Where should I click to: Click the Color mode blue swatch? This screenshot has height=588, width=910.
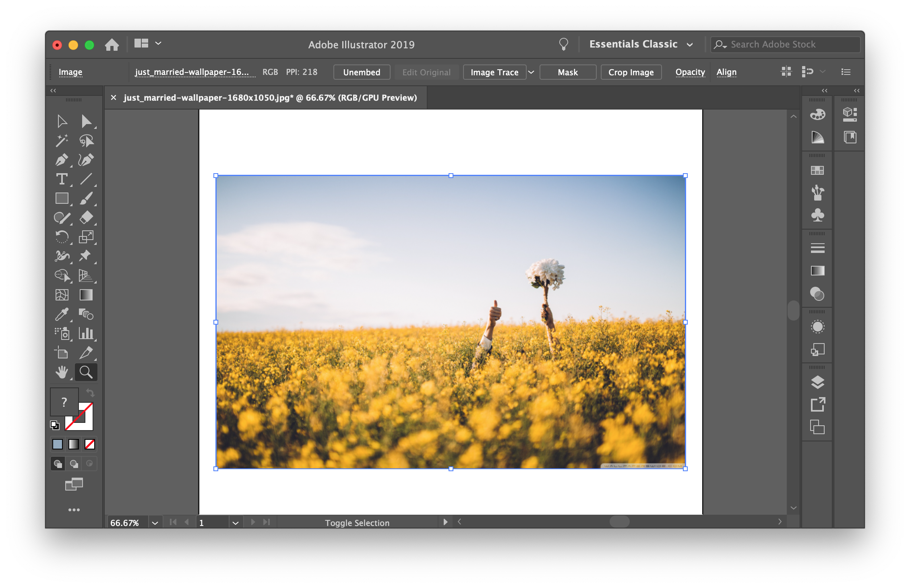pos(58,444)
